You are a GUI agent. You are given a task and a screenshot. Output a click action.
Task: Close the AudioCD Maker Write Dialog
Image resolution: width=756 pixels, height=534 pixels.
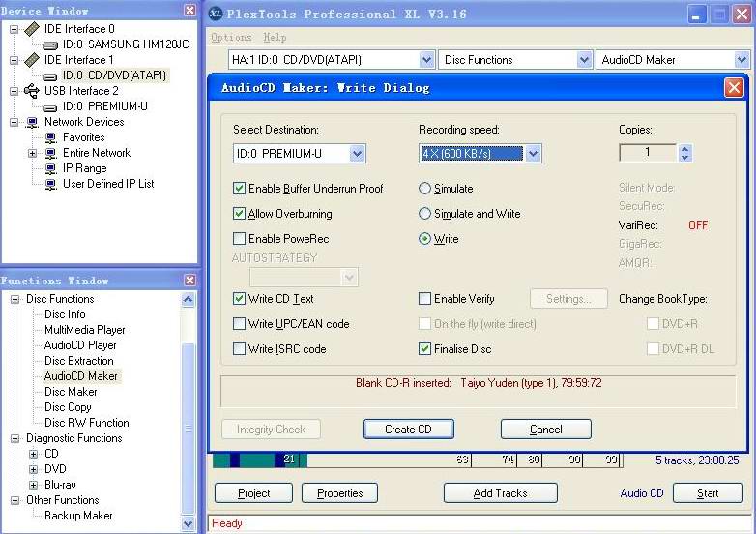[x=734, y=88]
